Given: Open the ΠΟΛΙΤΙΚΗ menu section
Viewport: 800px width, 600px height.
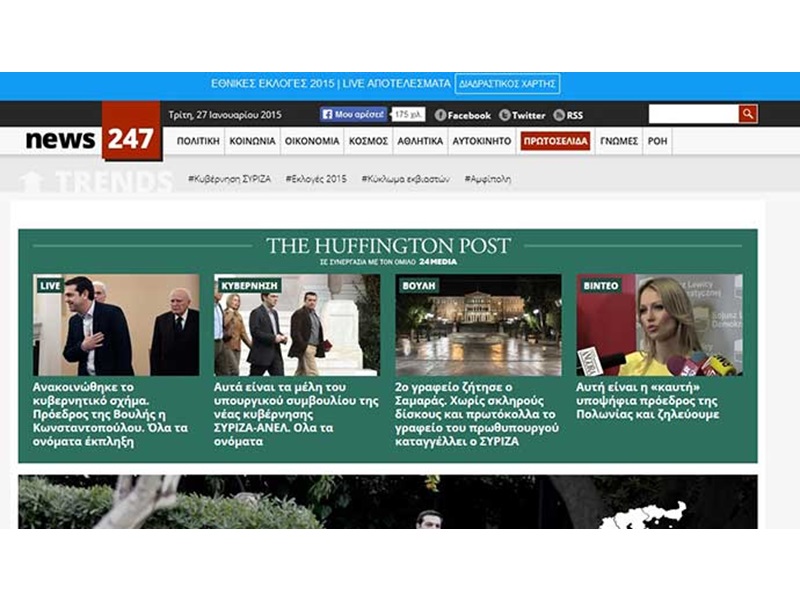Looking at the screenshot, I should [198, 141].
